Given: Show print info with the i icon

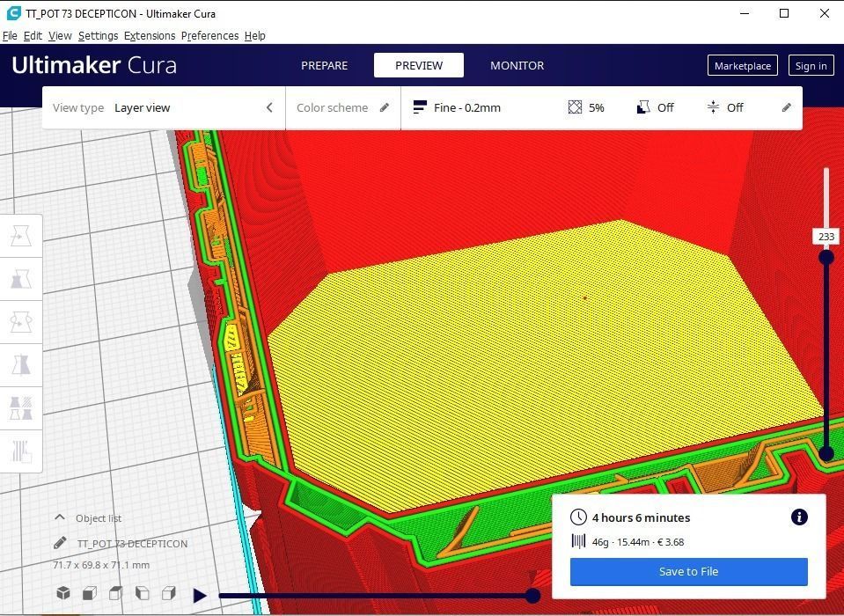Looking at the screenshot, I should pos(799,517).
